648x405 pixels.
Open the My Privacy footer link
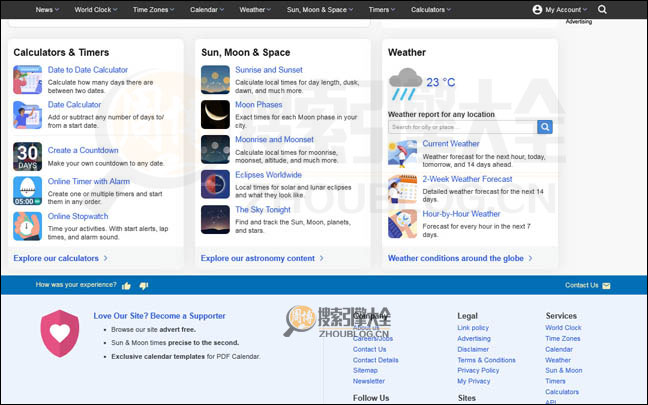(474, 381)
